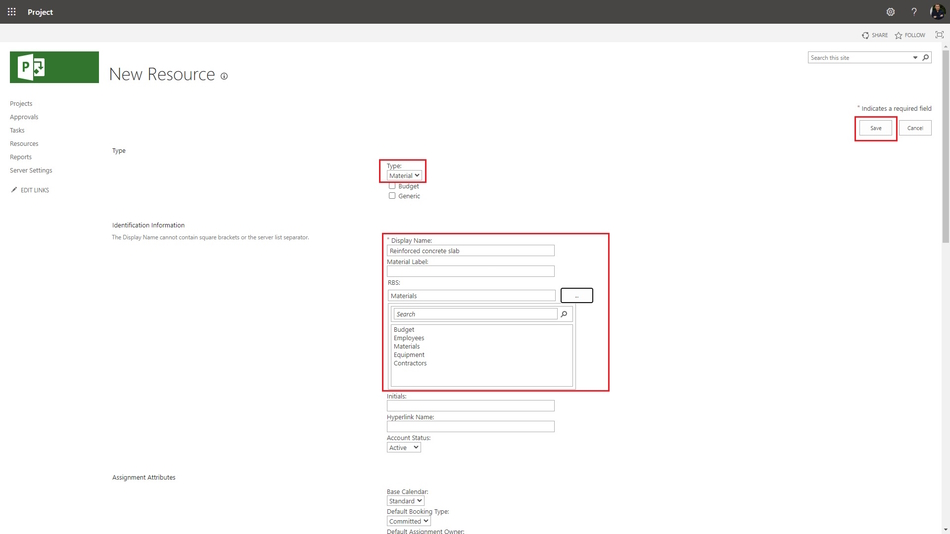
Task: Open the app launcher waffle icon
Action: coord(12,12)
